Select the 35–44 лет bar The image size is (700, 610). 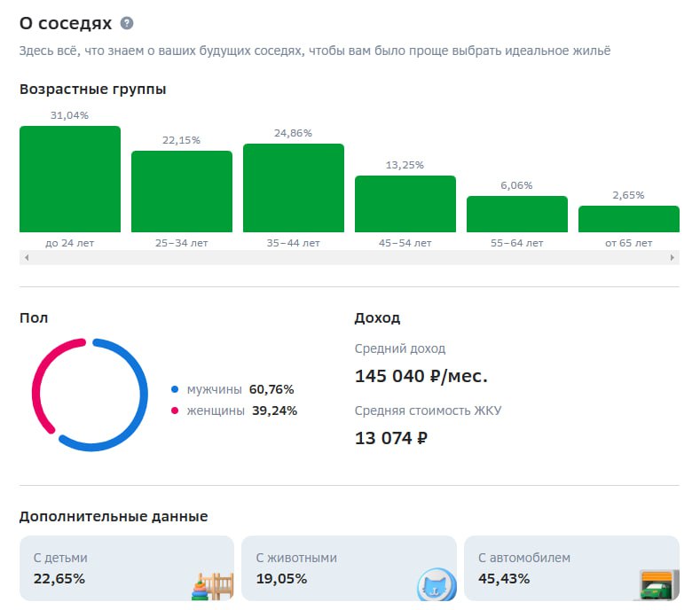[294, 188]
